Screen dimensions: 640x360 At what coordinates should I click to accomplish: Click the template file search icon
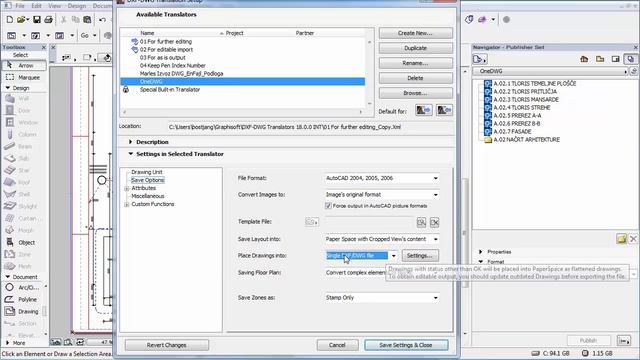click(x=421, y=222)
